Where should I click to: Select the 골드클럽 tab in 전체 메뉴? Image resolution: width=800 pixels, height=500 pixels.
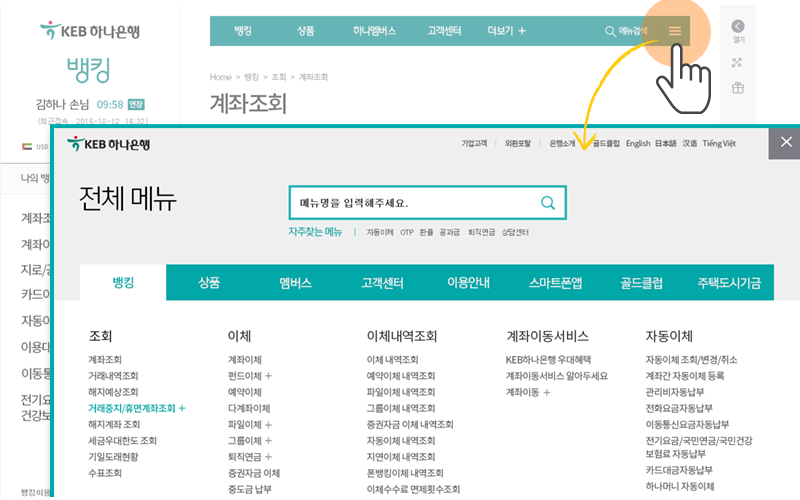click(641, 283)
